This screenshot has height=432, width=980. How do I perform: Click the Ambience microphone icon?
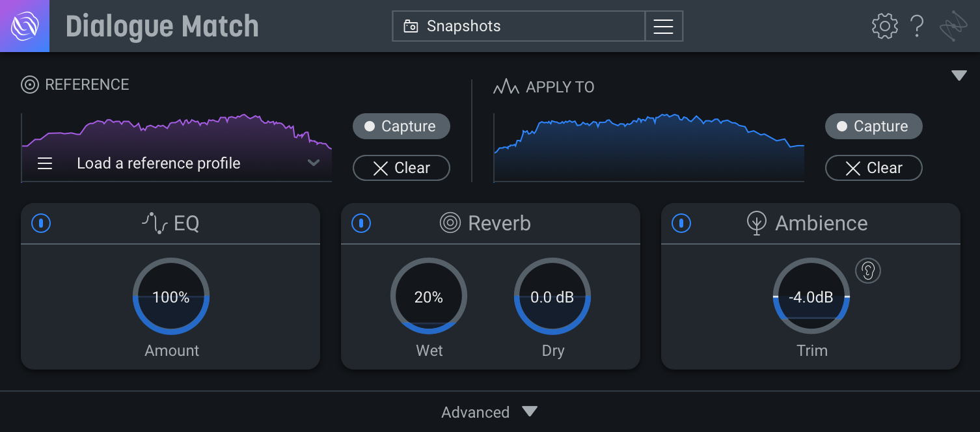click(x=756, y=223)
